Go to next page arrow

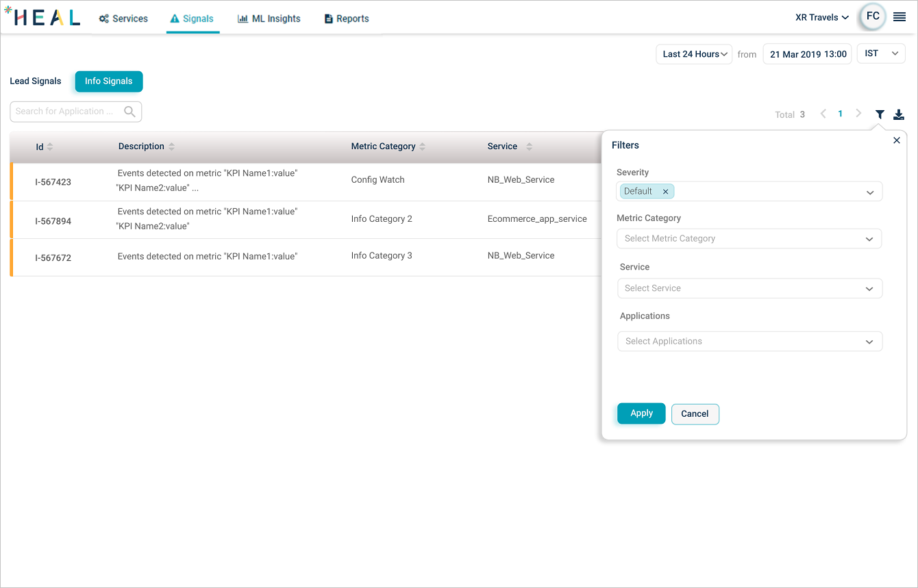pos(858,114)
